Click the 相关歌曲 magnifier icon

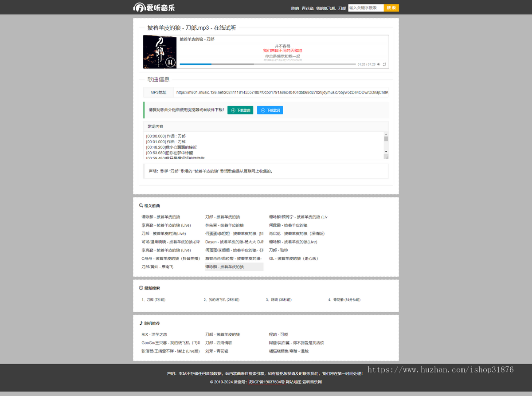click(x=141, y=206)
